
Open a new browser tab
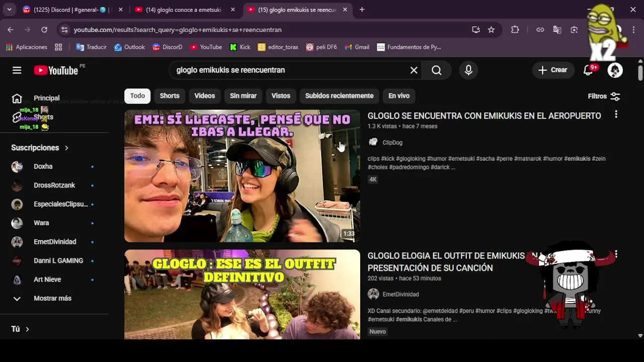point(362,10)
